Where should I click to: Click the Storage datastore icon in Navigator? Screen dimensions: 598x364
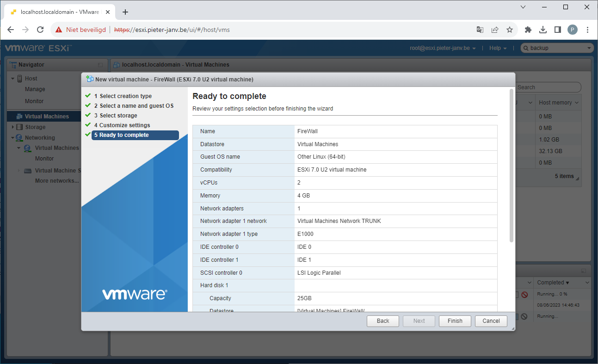click(19, 127)
